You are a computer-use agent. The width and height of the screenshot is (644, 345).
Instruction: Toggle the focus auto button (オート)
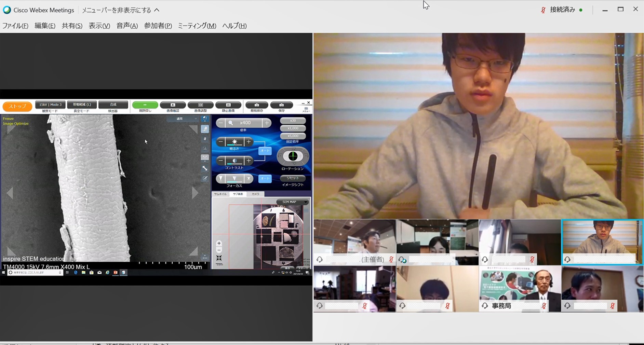[x=265, y=178]
